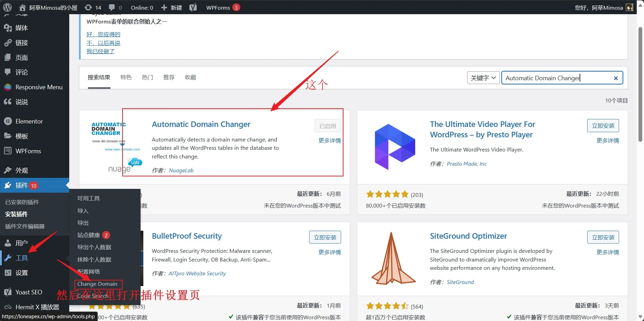The width and height of the screenshot is (644, 321).
Task: Click the page vertical scrollbar thumb
Action: 640,83
